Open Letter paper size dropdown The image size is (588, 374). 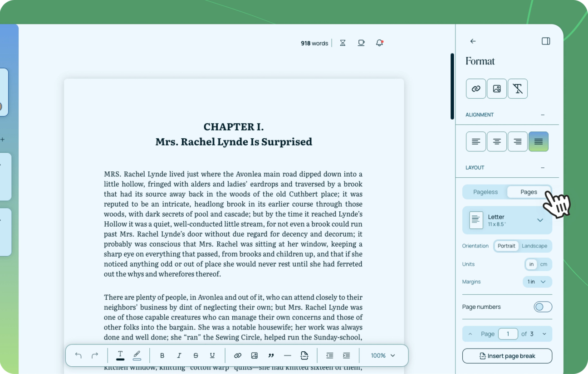507,220
